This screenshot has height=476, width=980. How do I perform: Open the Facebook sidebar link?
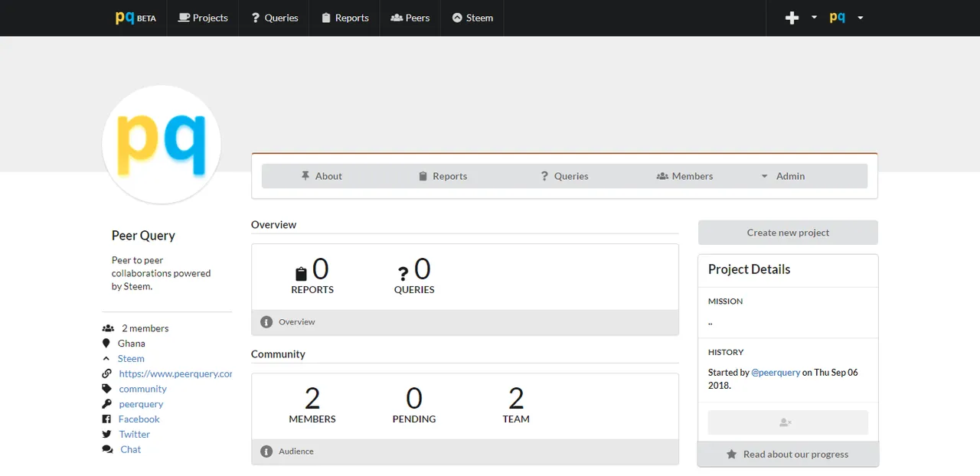(139, 419)
